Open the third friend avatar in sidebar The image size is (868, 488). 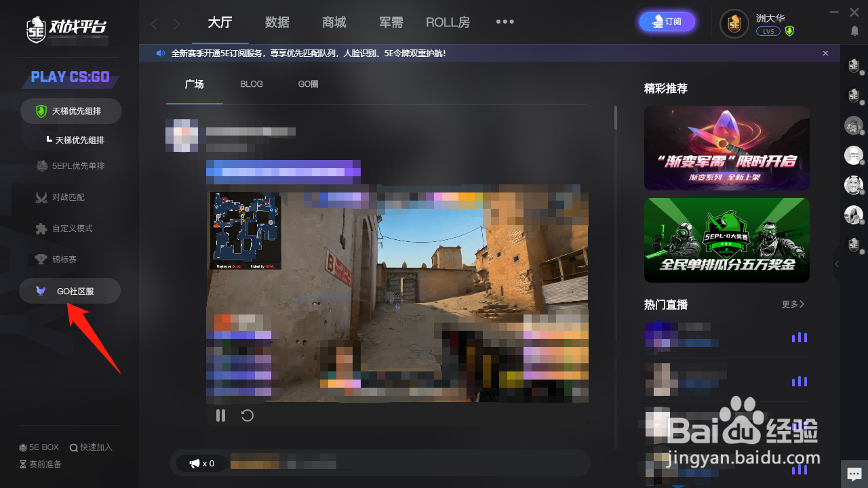coord(854,125)
